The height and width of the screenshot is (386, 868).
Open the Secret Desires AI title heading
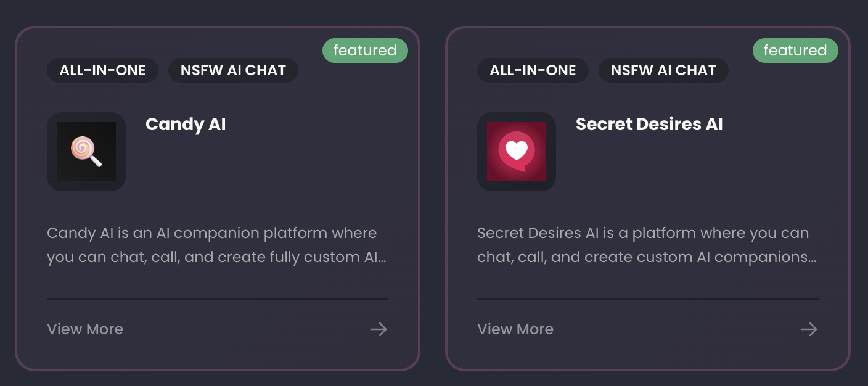pos(649,124)
